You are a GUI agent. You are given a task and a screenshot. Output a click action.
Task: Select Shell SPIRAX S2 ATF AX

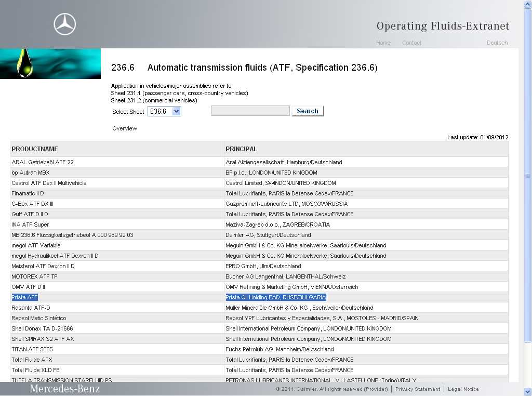tap(43, 339)
